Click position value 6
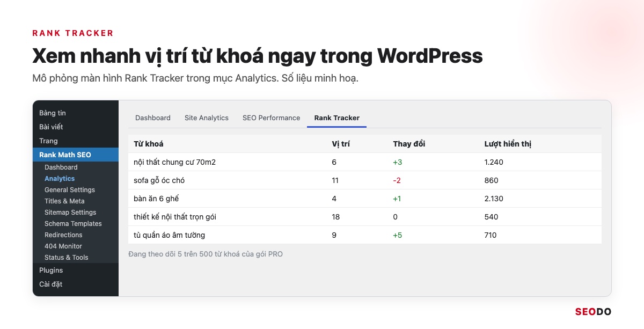The height and width of the screenshot is (329, 644). pyautogui.click(x=334, y=162)
